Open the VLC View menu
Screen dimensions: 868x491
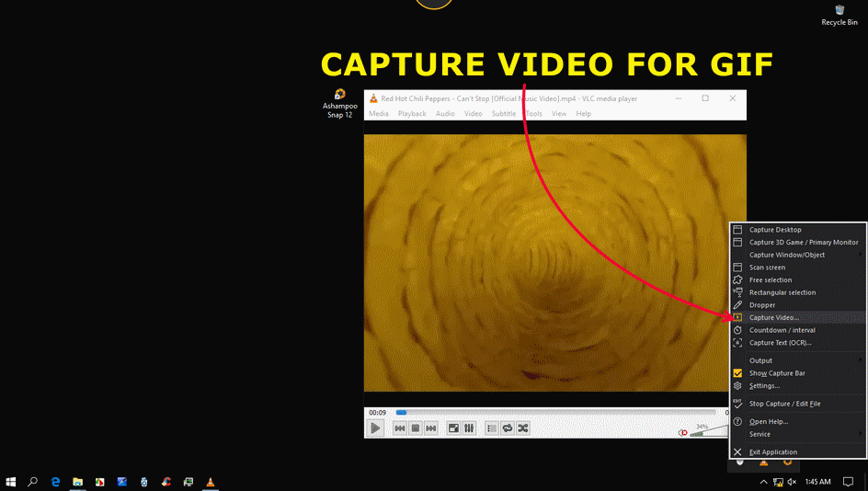(559, 113)
